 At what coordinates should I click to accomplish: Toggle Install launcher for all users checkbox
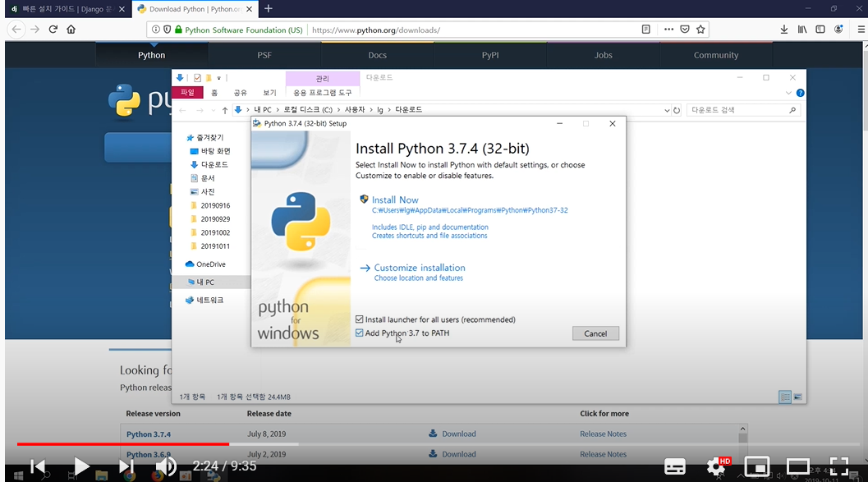pyautogui.click(x=359, y=319)
